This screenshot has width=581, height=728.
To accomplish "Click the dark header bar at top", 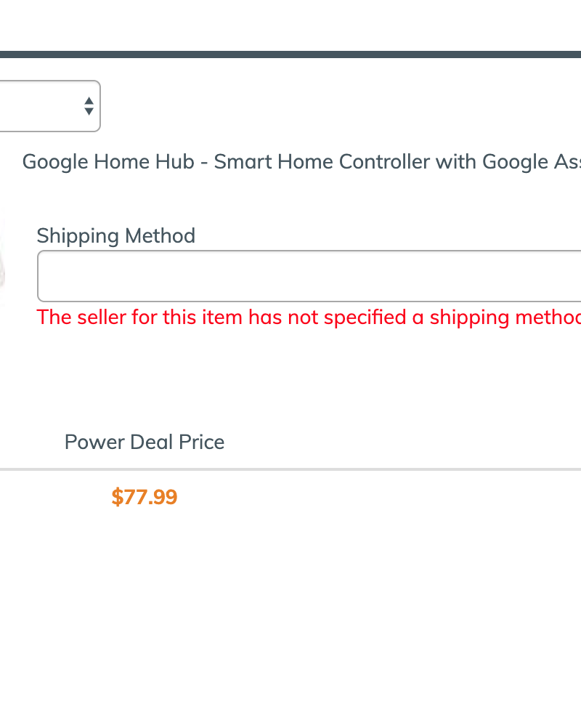I will coord(290,54).
